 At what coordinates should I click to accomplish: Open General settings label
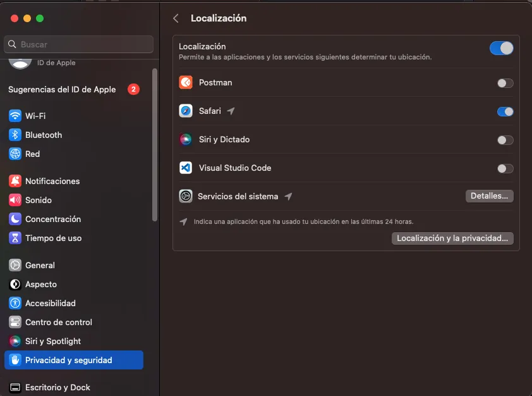click(x=40, y=265)
